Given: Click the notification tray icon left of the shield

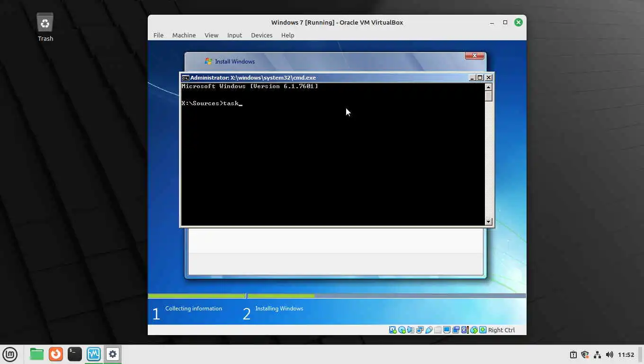Looking at the screenshot, I should (573, 355).
